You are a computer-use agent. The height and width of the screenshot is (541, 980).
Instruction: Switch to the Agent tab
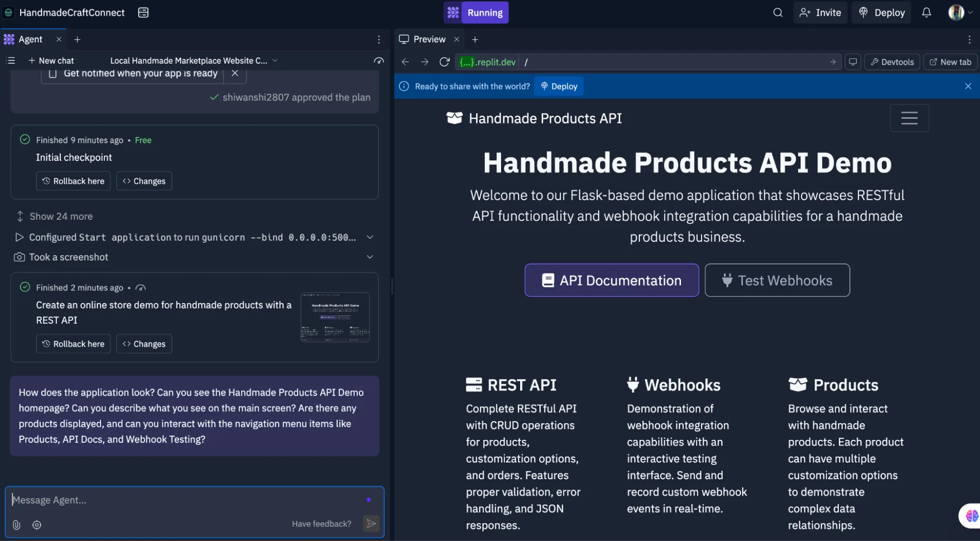pyautogui.click(x=30, y=39)
